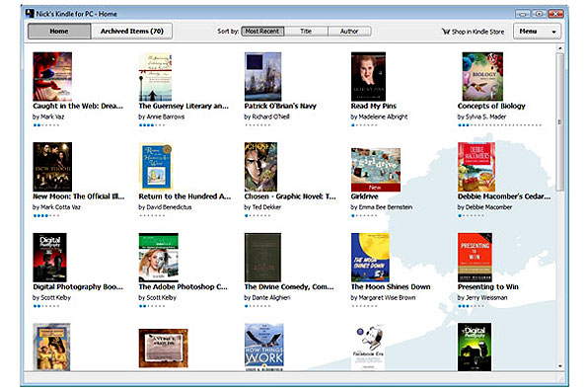Open Archived Items (70) tab
Image resolution: width=588 pixels, height=391 pixels.
(131, 32)
